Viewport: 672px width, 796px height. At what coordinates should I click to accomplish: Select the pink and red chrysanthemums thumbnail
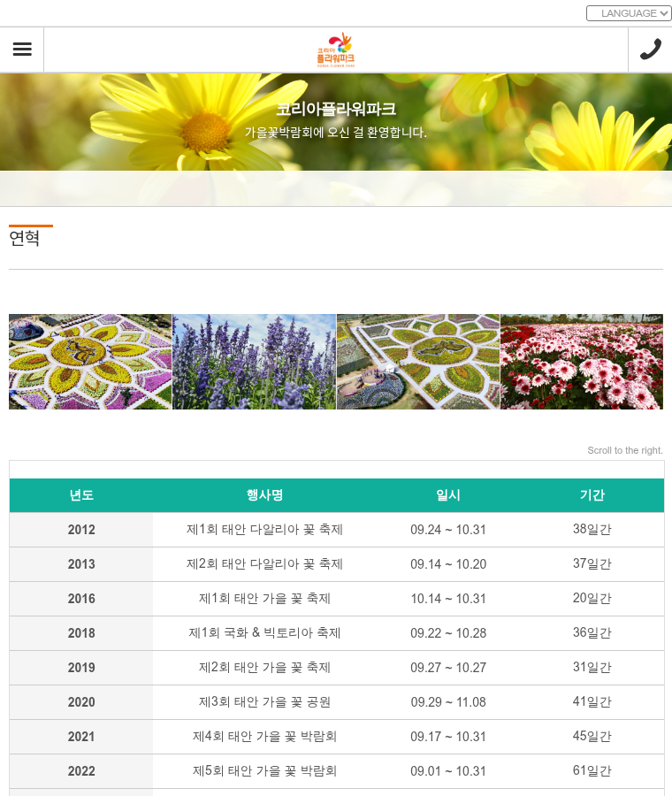[x=582, y=362]
